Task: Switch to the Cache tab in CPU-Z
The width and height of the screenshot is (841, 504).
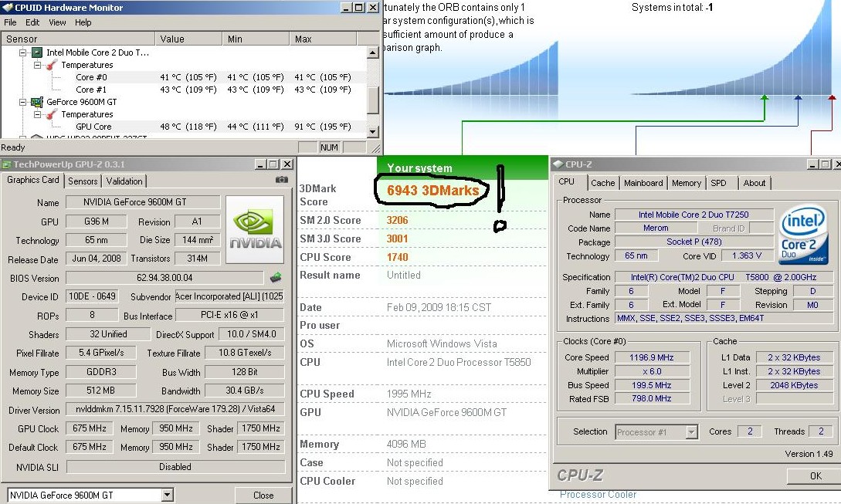Action: [603, 183]
